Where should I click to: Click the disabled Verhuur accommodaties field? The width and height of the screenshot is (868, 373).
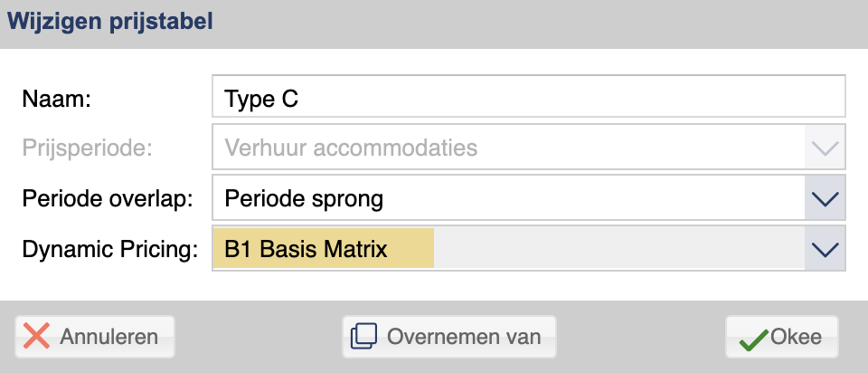click(x=508, y=147)
